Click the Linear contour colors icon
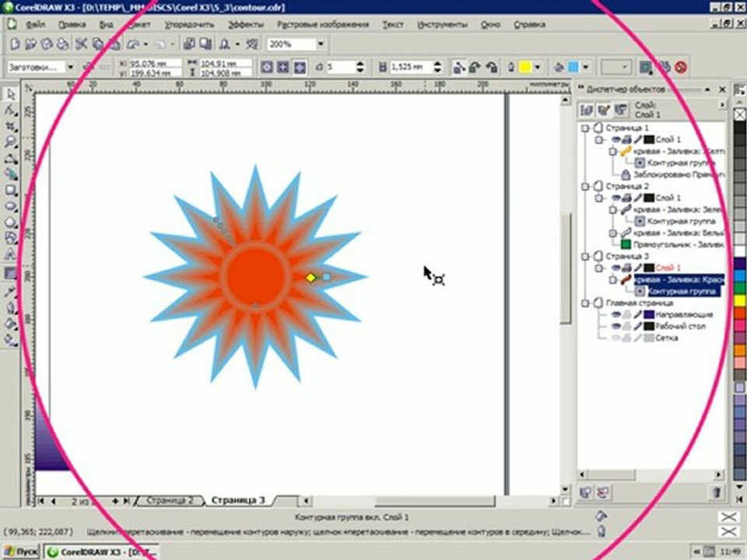 click(x=459, y=67)
